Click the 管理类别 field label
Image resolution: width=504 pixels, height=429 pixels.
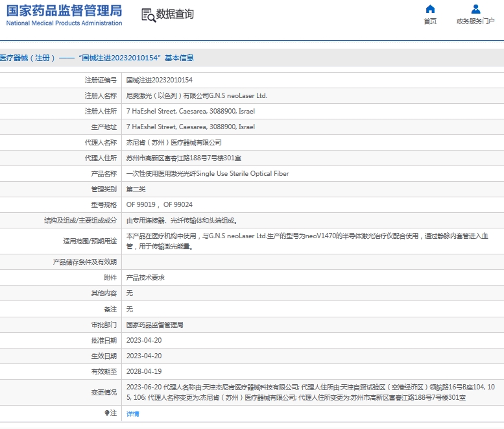pos(104,190)
